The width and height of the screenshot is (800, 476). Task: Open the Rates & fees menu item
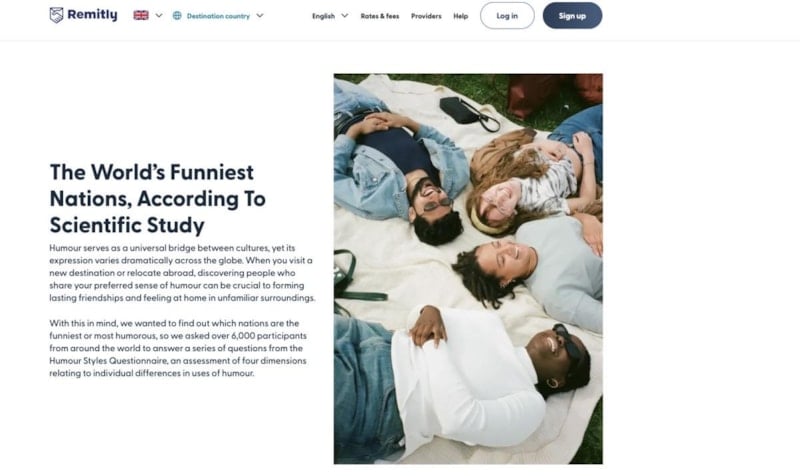coord(380,16)
